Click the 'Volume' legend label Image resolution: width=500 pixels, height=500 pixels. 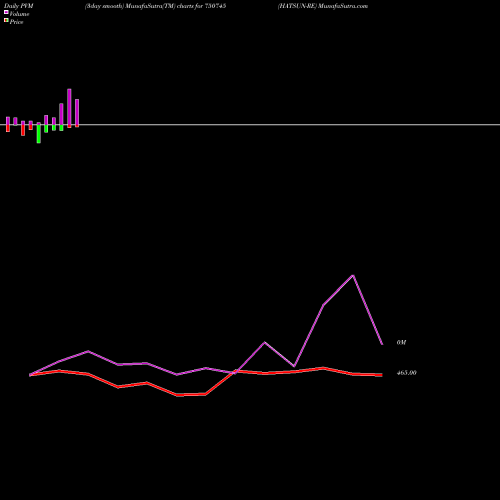pyautogui.click(x=19, y=14)
